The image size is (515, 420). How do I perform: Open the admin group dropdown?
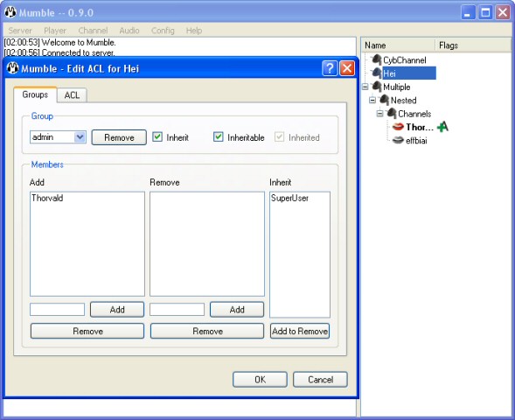(80, 137)
